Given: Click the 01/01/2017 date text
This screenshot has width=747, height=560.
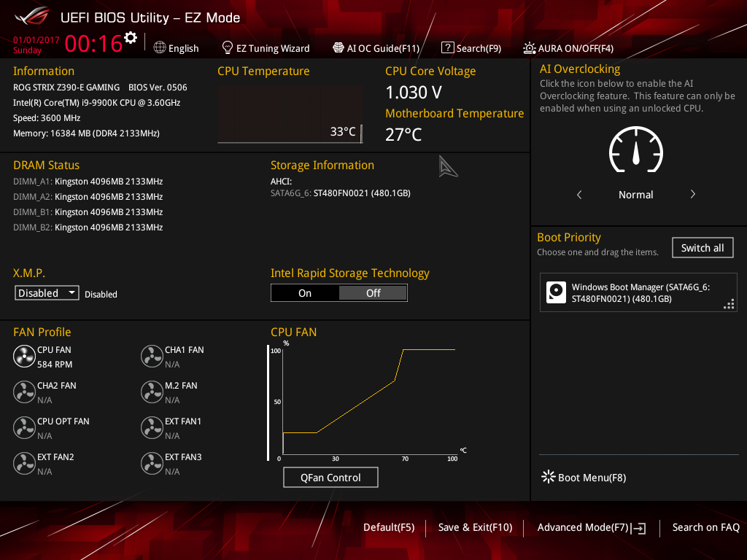Looking at the screenshot, I should [36, 40].
